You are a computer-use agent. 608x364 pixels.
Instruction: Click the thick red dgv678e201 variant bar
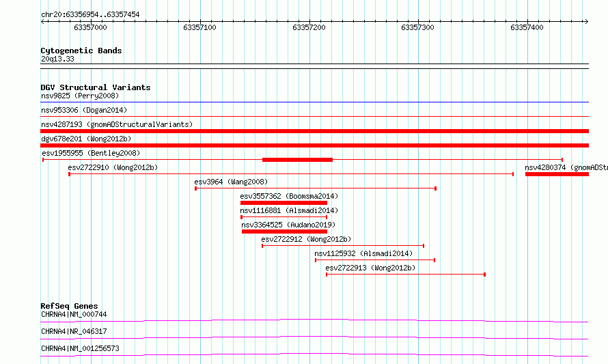tap(314, 145)
